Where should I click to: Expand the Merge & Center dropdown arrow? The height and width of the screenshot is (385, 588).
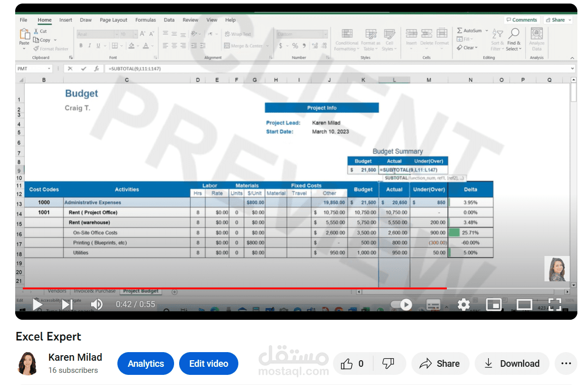coord(267,46)
